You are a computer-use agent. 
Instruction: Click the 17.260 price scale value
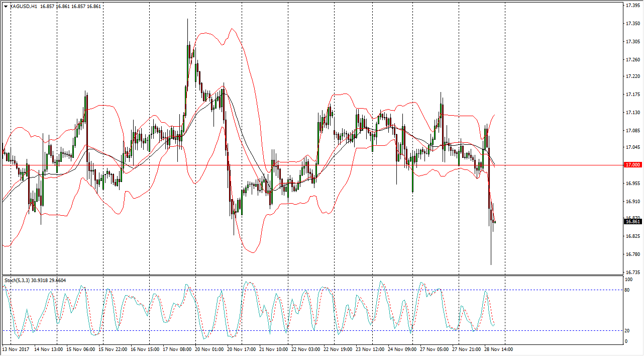pyautogui.click(x=632, y=60)
